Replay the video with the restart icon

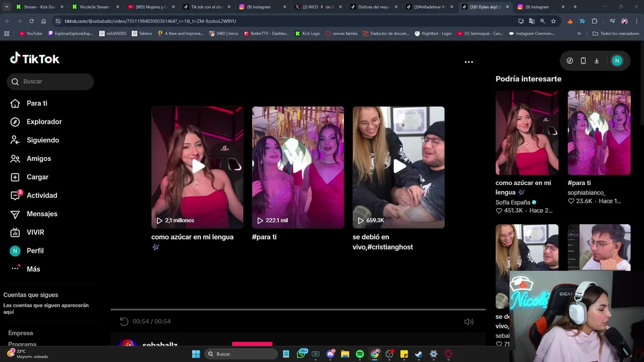[x=124, y=321]
